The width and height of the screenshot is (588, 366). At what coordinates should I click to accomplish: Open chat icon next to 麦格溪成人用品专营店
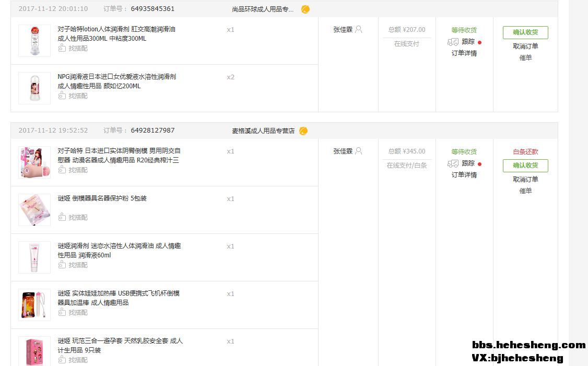[303, 131]
